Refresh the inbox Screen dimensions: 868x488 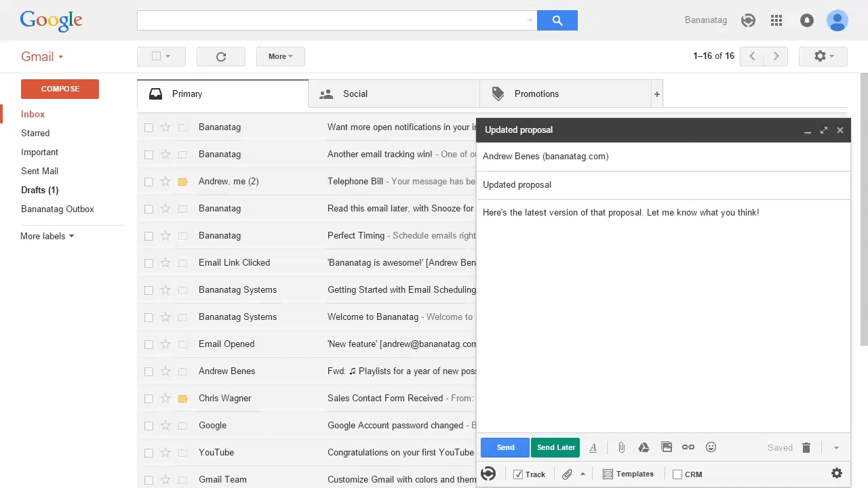pyautogui.click(x=221, y=56)
